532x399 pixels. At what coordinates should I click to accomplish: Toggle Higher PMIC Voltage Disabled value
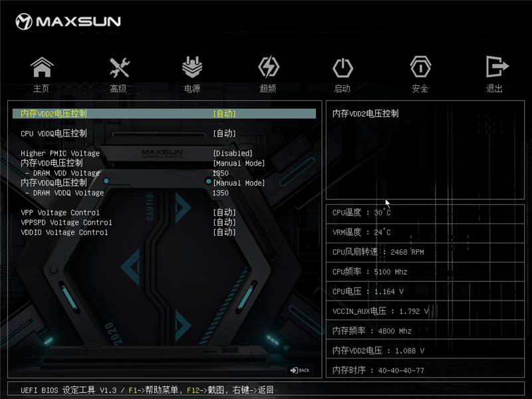pos(233,154)
